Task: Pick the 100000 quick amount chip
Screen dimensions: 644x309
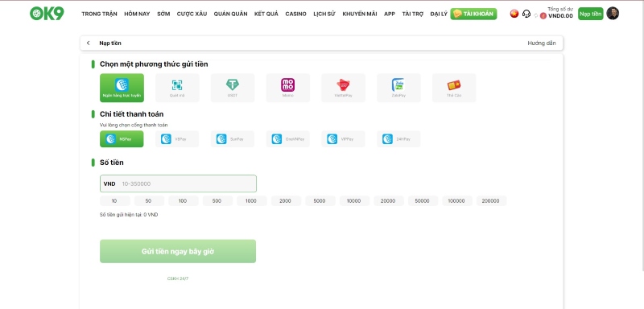Action: click(457, 201)
